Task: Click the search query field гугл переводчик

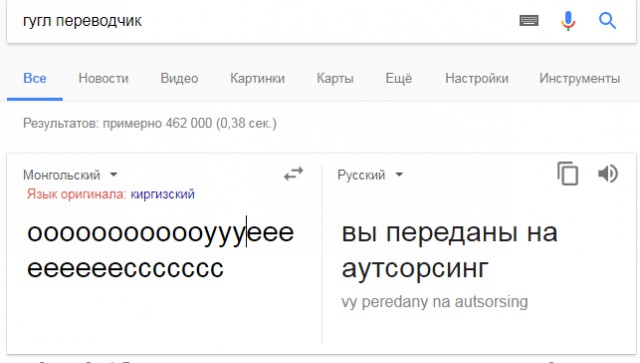Action: click(261, 21)
